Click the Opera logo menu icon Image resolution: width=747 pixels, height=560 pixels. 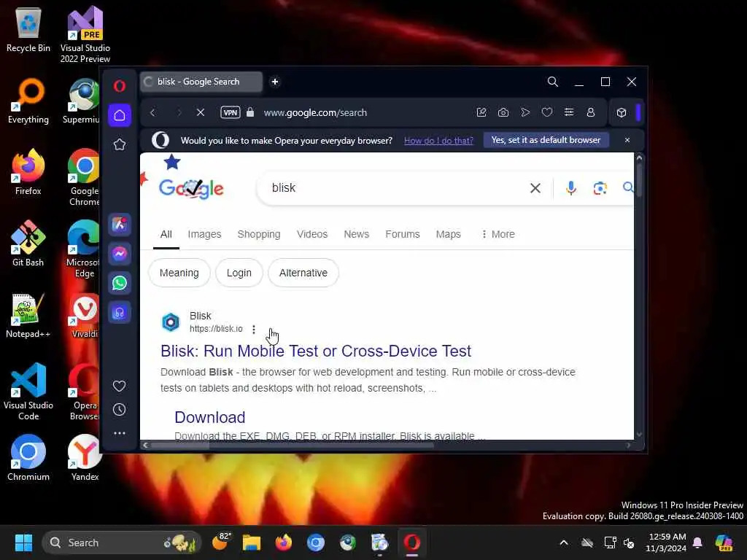click(x=119, y=86)
